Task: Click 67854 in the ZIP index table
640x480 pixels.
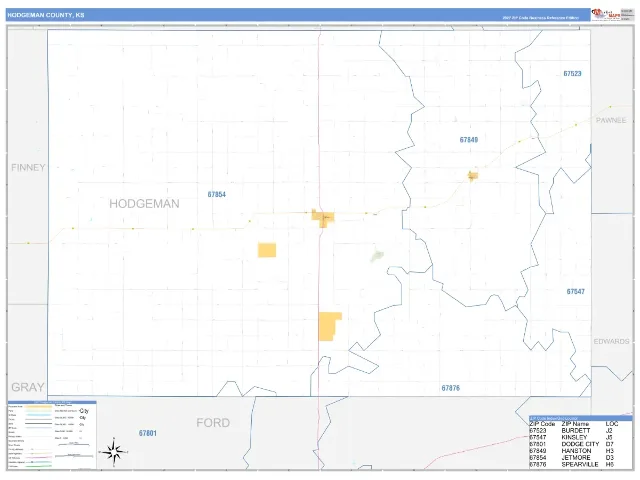Action: coord(538,458)
